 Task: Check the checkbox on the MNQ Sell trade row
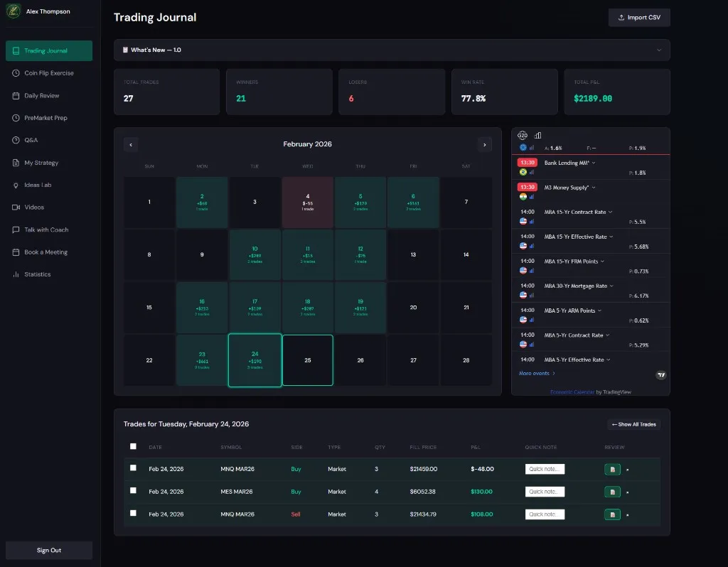[x=133, y=514]
